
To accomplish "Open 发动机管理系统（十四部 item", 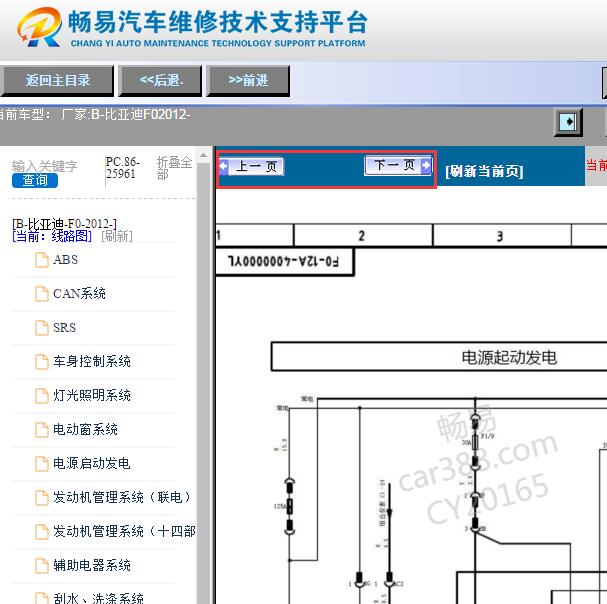I will 124,531.
